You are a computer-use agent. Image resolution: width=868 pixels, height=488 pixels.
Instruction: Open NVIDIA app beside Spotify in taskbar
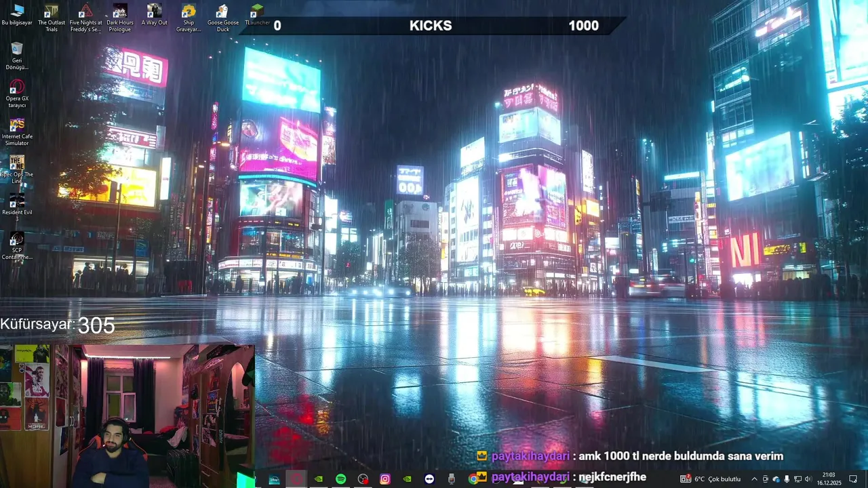[x=319, y=479]
